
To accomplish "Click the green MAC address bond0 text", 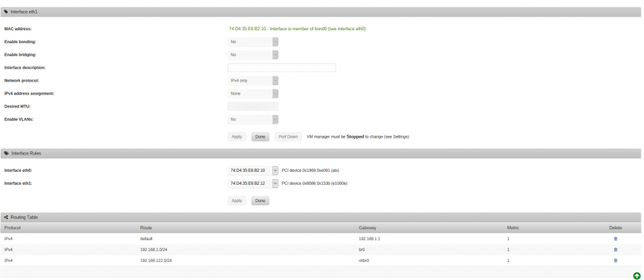I will [298, 29].
